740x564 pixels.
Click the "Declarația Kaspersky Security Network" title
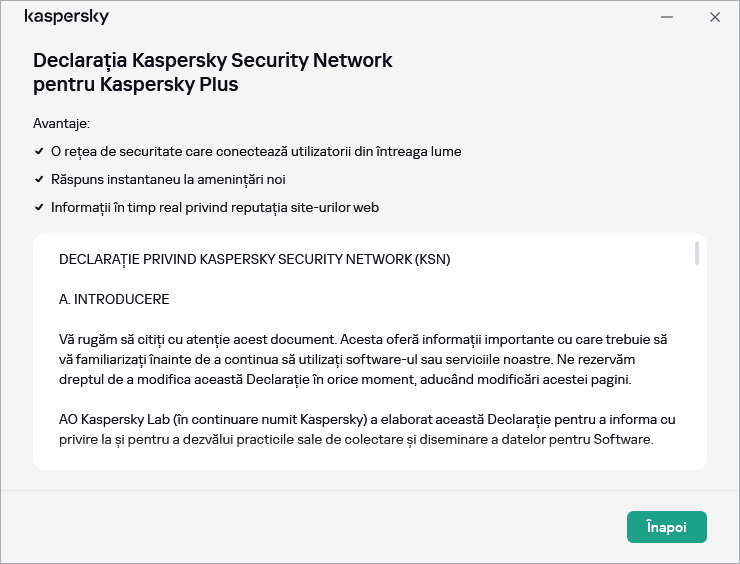click(213, 60)
